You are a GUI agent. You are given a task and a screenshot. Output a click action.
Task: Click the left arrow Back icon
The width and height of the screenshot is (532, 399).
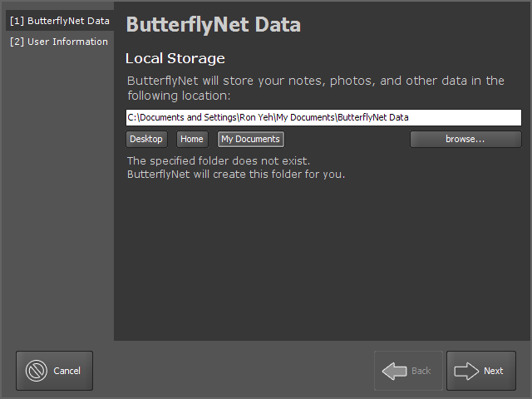394,371
